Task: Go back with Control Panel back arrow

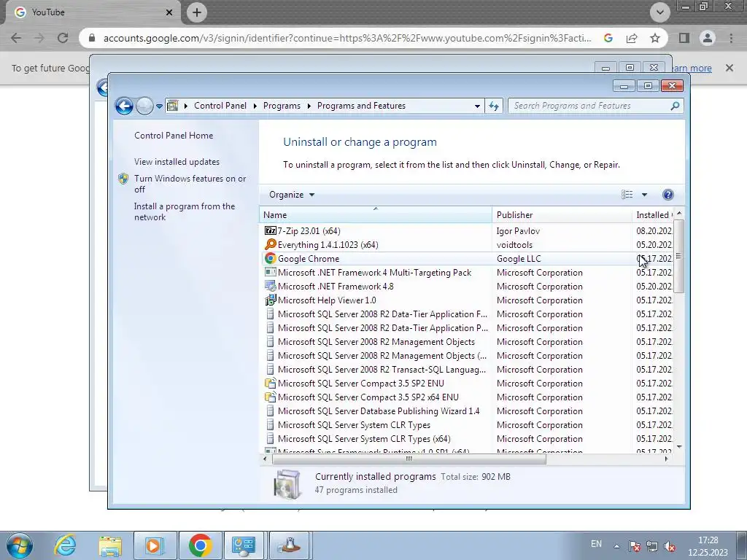Action: pyautogui.click(x=124, y=106)
